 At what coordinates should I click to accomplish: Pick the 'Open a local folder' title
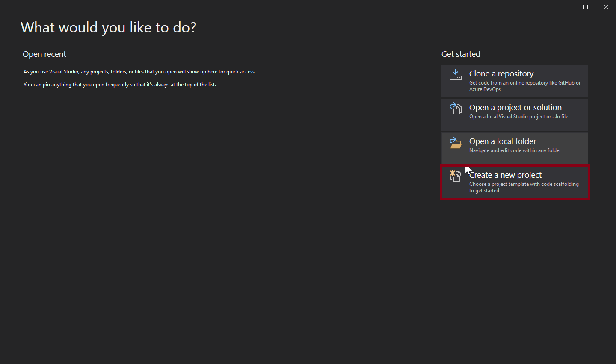(x=502, y=141)
